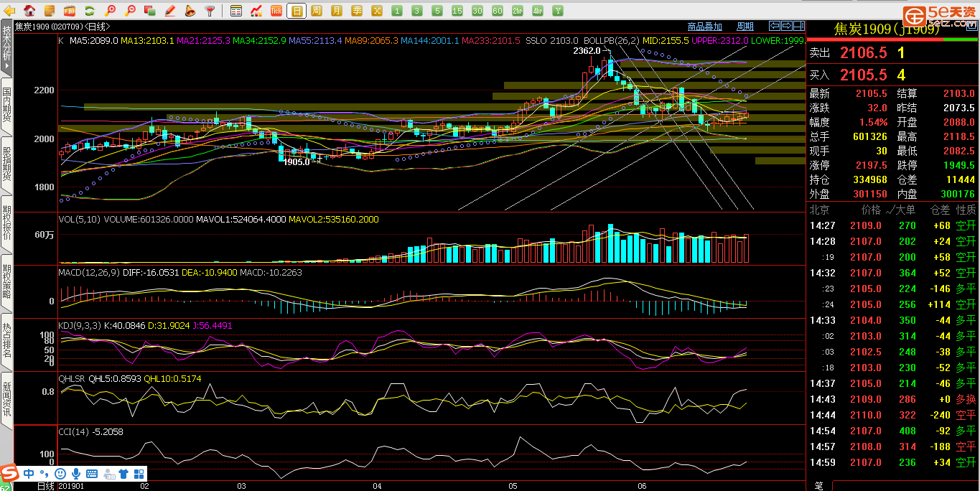Viewport: 980px width, 491px height.
Task: Click the MACD(12,26,9) indicator label
Action: coord(89,273)
